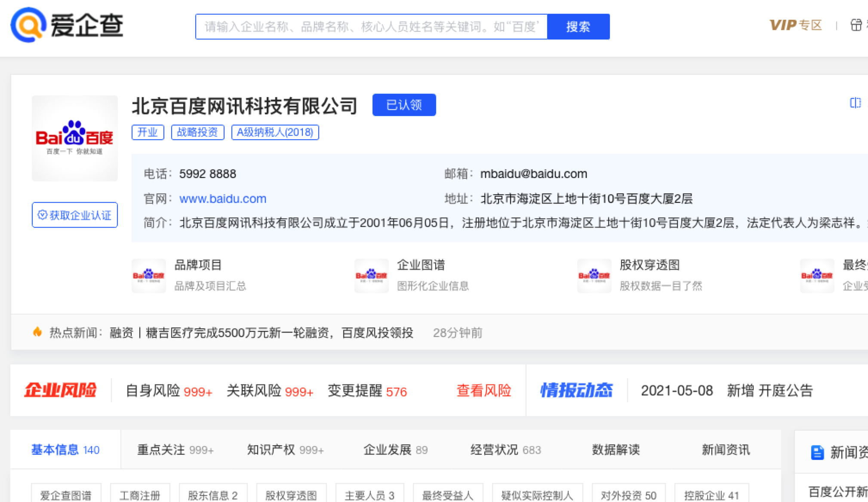Image resolution: width=868 pixels, height=502 pixels.
Task: Click the phone number 5992 8888
Action: [x=207, y=174]
